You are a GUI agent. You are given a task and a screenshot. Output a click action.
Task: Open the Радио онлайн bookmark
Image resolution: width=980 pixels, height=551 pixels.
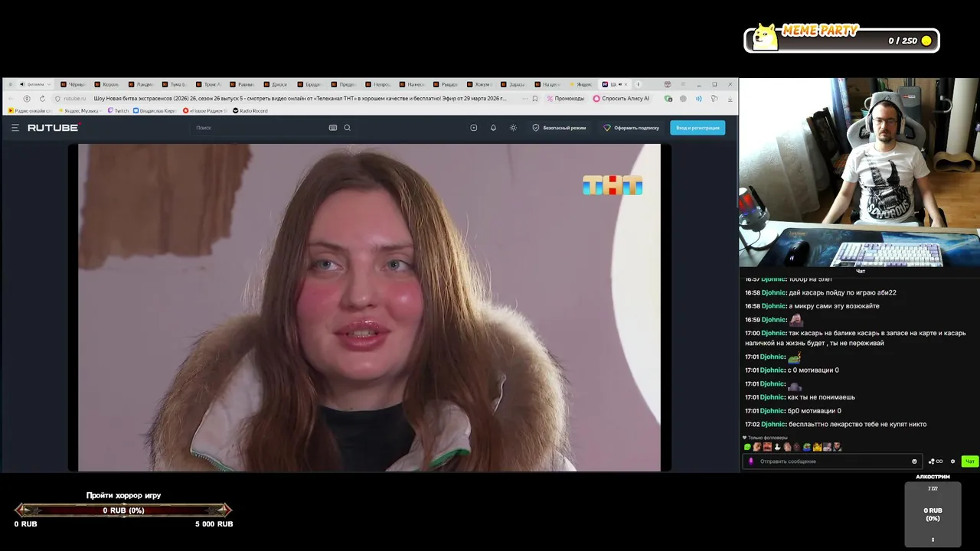[x=30, y=111]
